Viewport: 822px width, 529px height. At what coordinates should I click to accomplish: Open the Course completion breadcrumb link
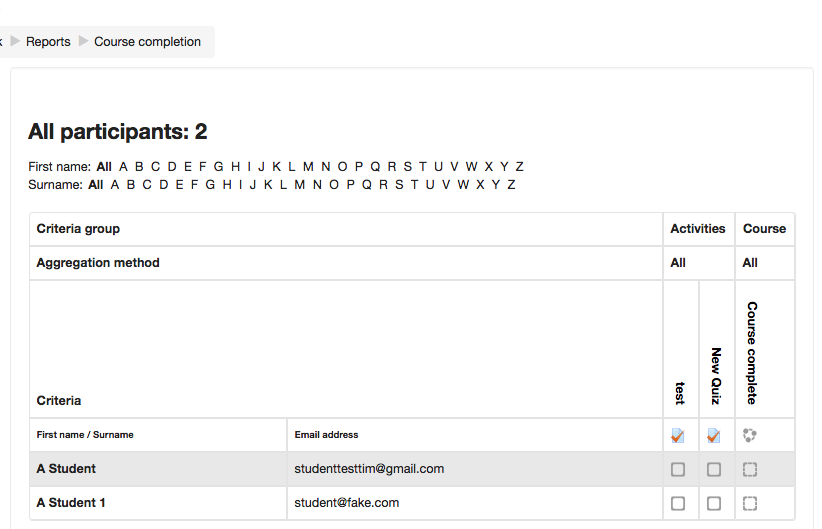click(x=147, y=41)
